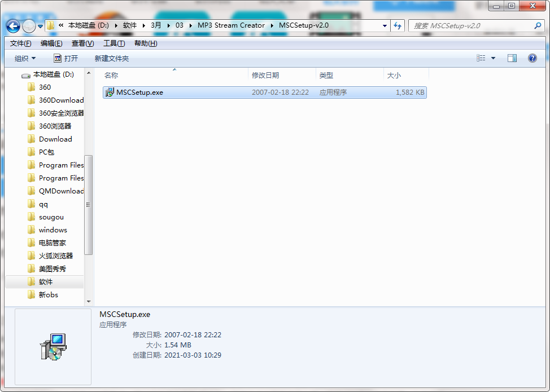The height and width of the screenshot is (392, 550).
Task: Open help with the blue question icon
Action: [x=532, y=58]
